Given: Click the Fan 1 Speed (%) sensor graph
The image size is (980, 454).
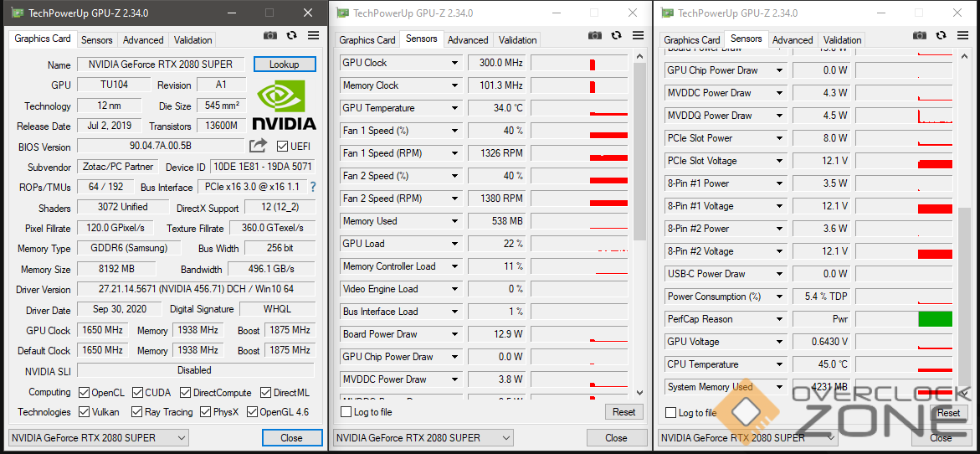Looking at the screenshot, I should pyautogui.click(x=579, y=131).
